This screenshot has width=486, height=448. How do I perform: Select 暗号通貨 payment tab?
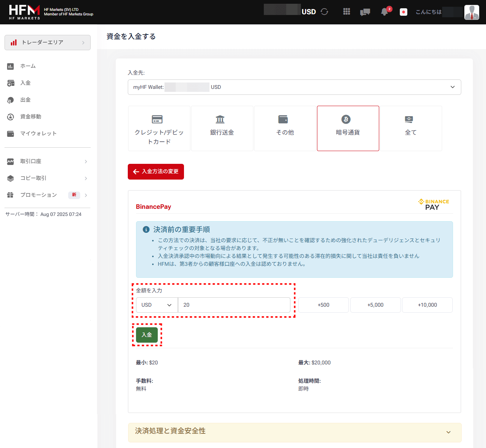click(x=348, y=128)
